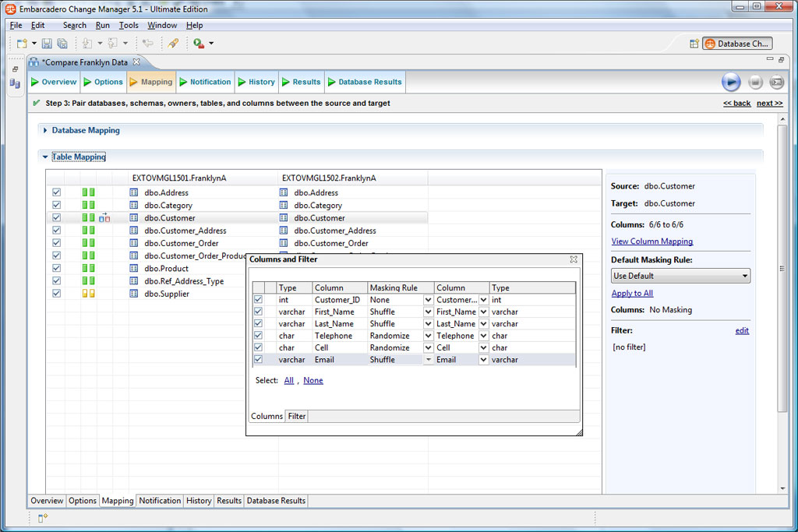The image size is (798, 532).
Task: Close the Columns and Filter popup
Action: 574,259
